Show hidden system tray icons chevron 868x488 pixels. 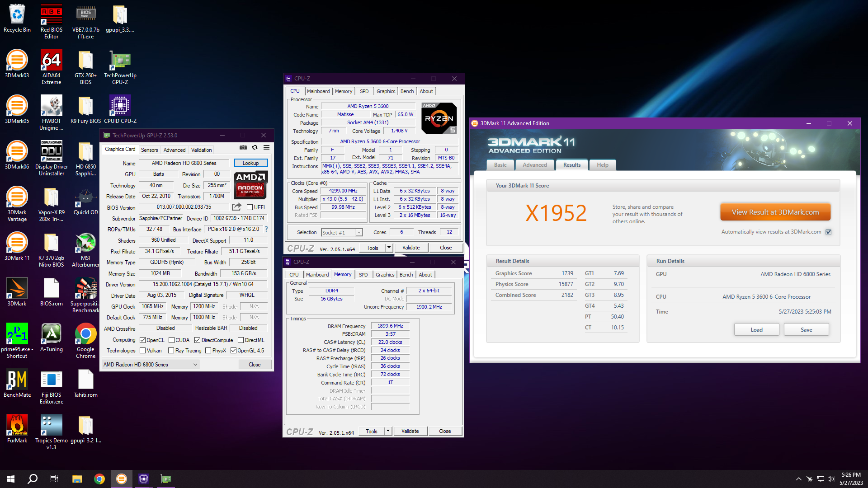click(x=798, y=479)
